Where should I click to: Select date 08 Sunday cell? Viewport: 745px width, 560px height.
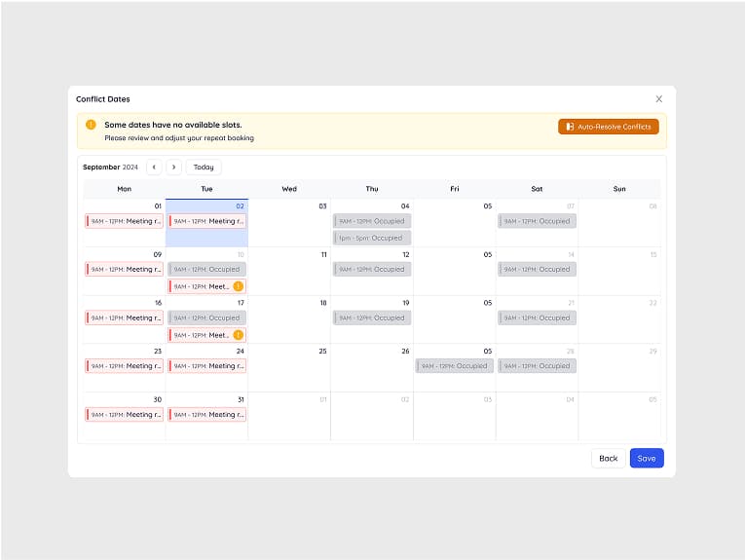click(619, 223)
